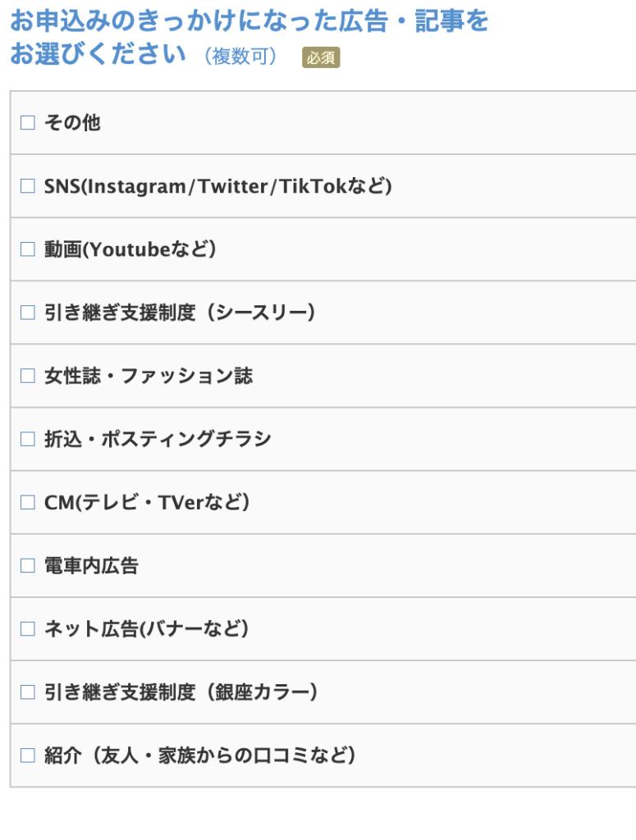Enable the 電車内広告 checkbox

[x=28, y=565]
